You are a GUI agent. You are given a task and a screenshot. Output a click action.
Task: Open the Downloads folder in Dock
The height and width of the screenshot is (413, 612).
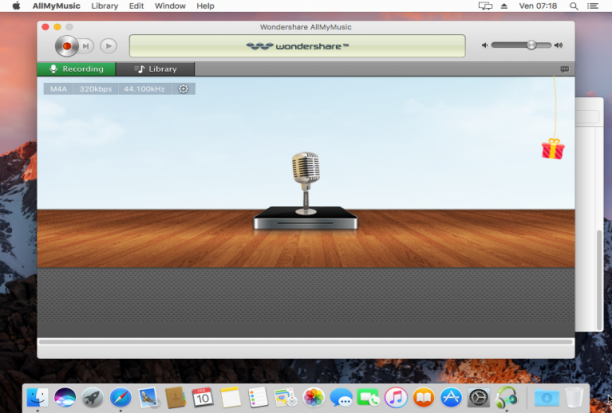coord(546,398)
